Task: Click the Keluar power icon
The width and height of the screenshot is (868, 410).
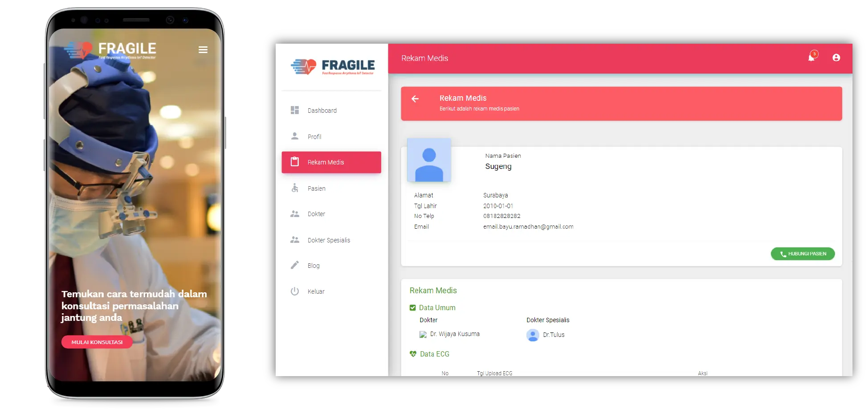Action: click(x=295, y=291)
